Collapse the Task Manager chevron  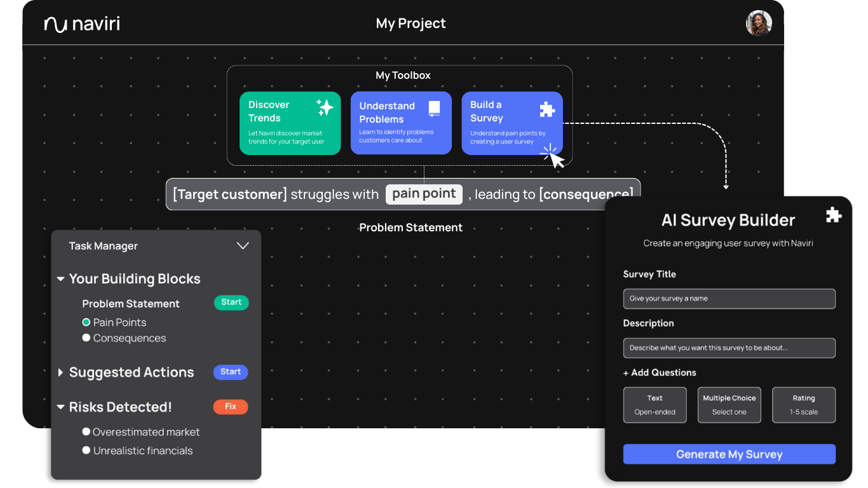point(243,246)
